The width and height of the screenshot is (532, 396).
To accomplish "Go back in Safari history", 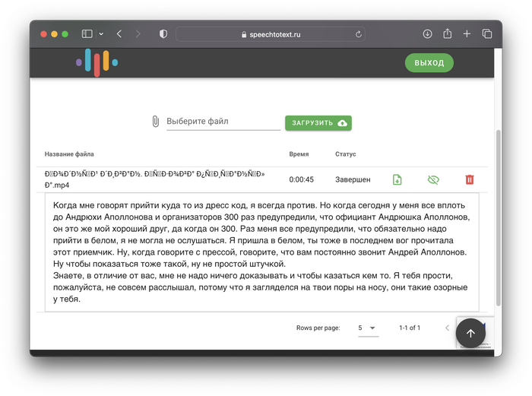I will (119, 34).
